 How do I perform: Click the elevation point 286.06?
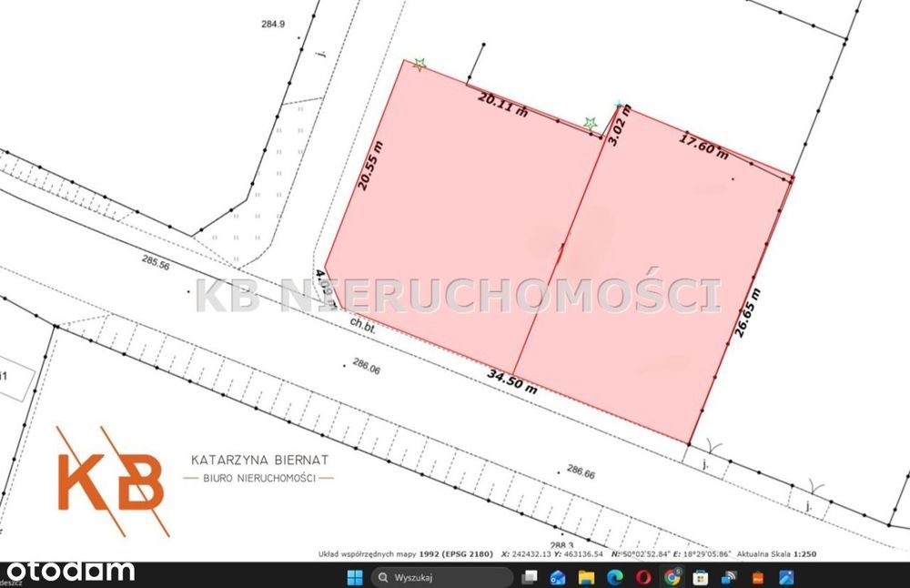tap(366, 366)
